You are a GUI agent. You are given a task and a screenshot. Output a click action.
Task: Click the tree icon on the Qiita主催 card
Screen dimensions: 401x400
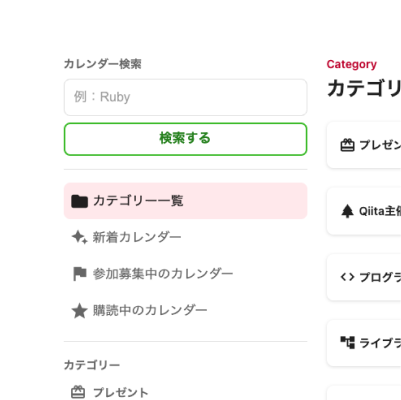[347, 211]
